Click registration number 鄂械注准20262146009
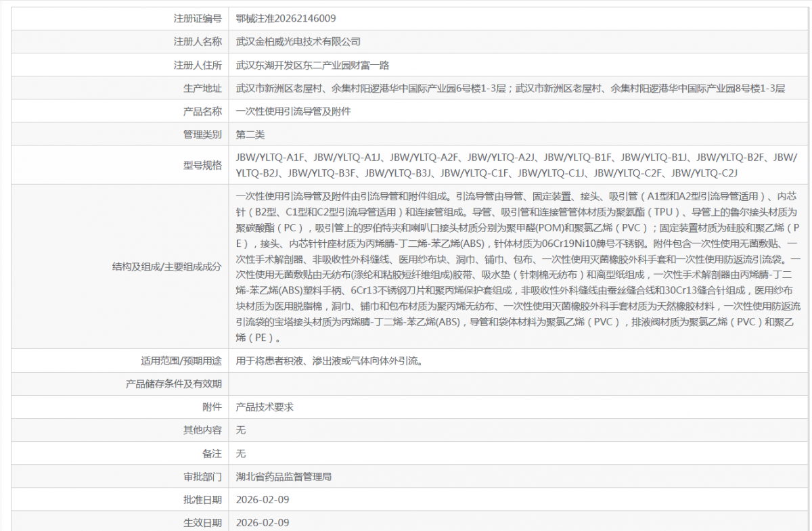The height and width of the screenshot is (531, 812). [x=286, y=18]
